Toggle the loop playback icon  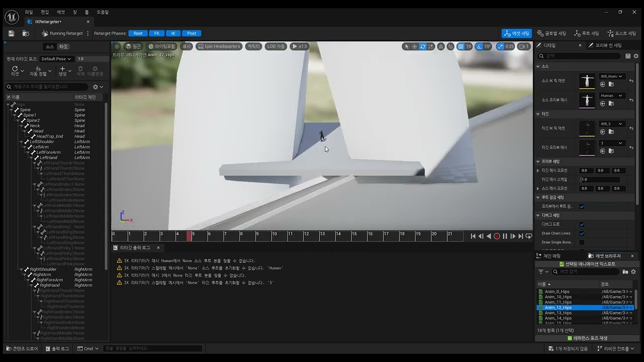(x=529, y=236)
